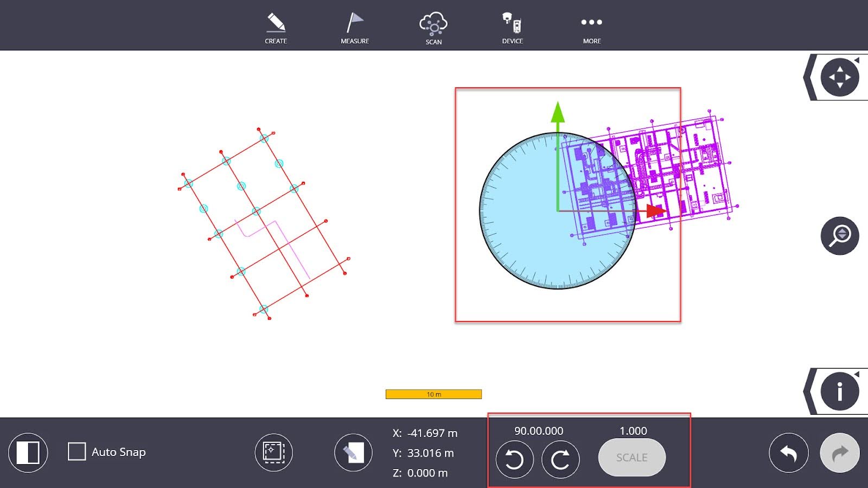Rotate model clockwise
This screenshot has height=488, width=868.
coord(560,460)
